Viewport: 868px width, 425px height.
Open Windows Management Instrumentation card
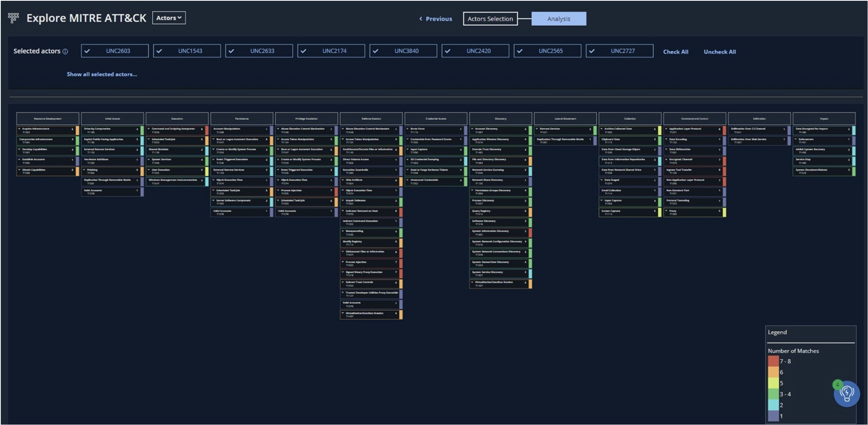click(x=177, y=182)
